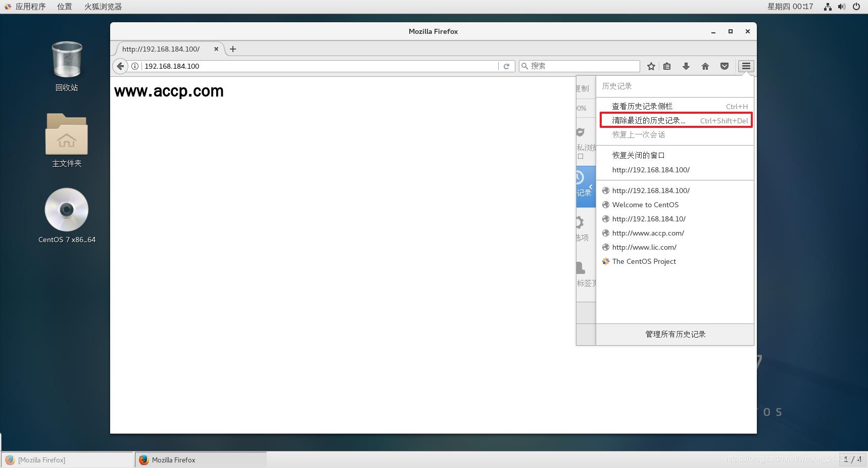The width and height of the screenshot is (868, 468).
Task: Click 恢复关闭的窗口 entry
Action: click(x=675, y=155)
